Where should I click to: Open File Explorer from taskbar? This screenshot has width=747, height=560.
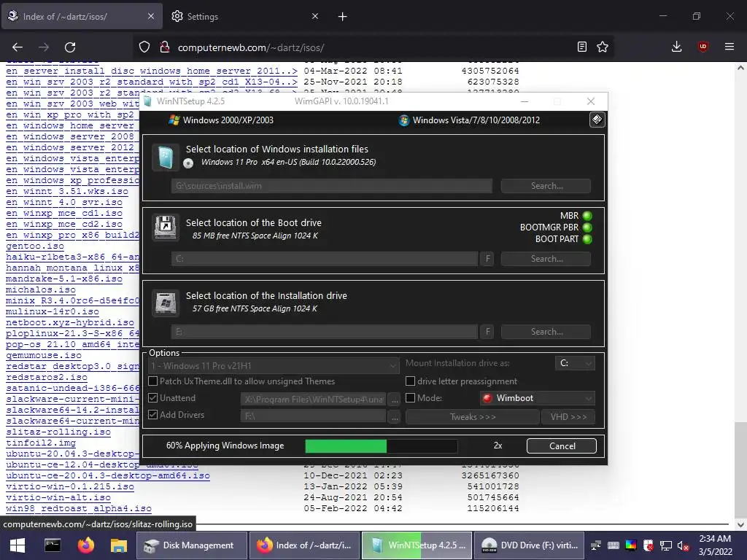119,545
